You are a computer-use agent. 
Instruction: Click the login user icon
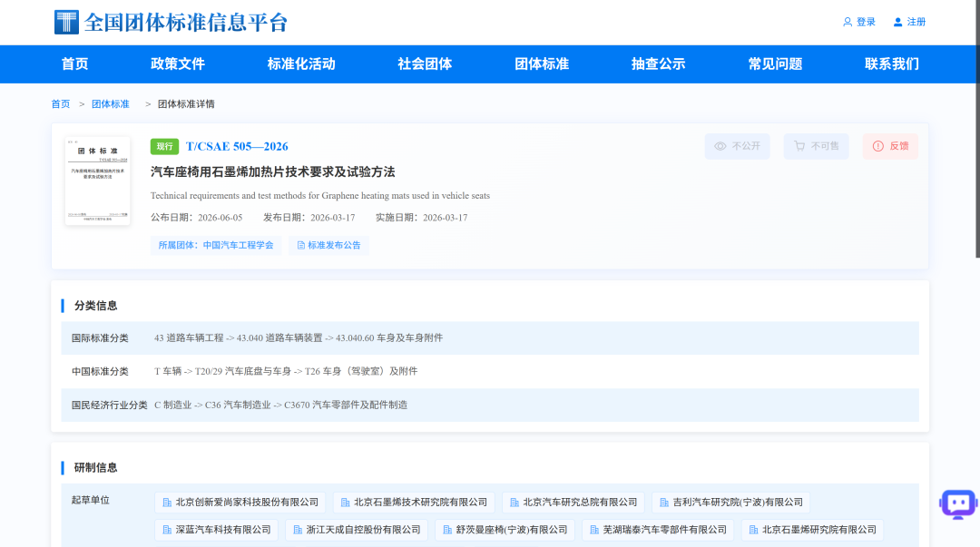click(x=848, y=22)
